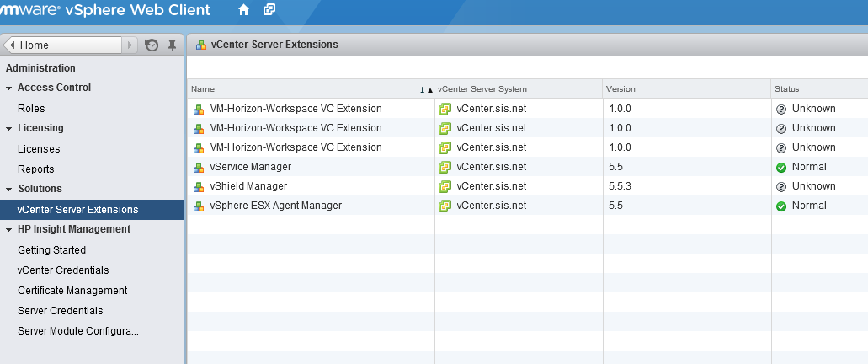Click the vService Manager extension icon
The width and height of the screenshot is (868, 364).
(198, 168)
